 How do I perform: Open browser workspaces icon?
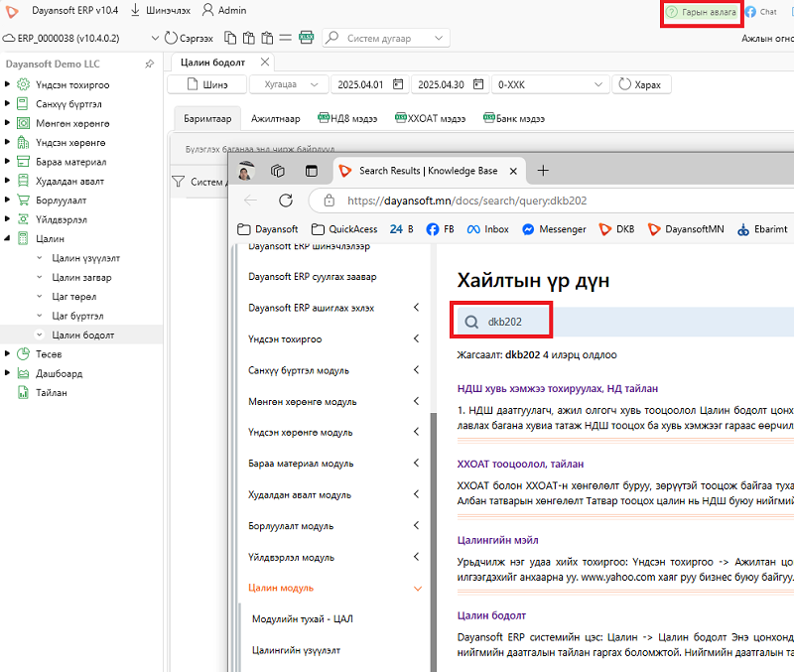(278, 171)
